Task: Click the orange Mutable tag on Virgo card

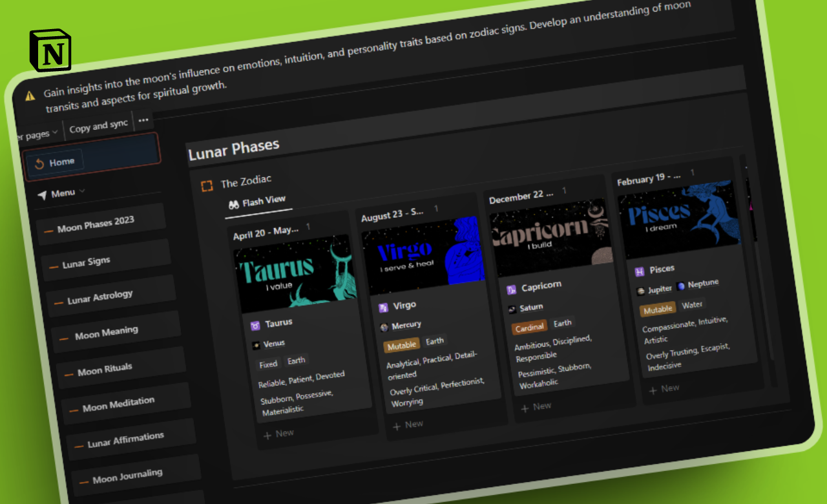Action: click(x=402, y=345)
